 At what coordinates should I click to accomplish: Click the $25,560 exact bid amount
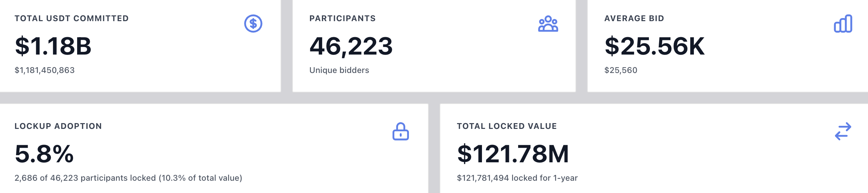pyautogui.click(x=621, y=70)
